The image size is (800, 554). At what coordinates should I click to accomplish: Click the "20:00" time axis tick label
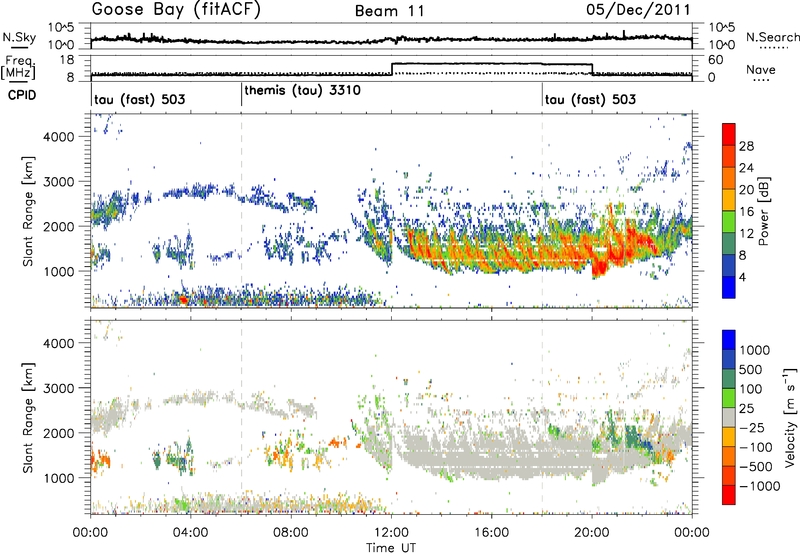coord(592,533)
